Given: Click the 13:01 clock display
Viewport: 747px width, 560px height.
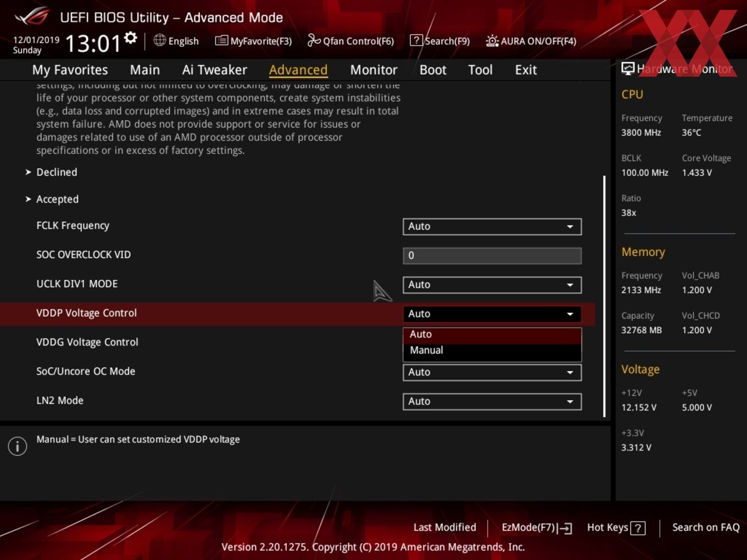Looking at the screenshot, I should (x=93, y=43).
